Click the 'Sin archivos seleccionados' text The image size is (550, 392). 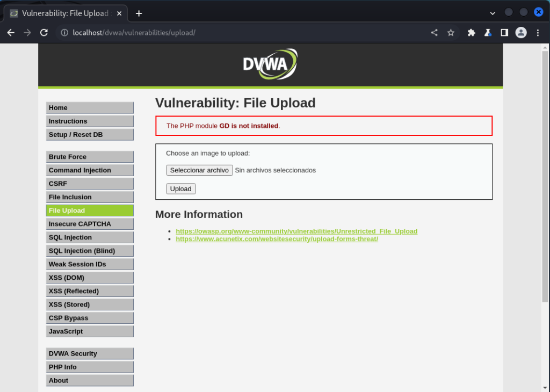(x=276, y=170)
